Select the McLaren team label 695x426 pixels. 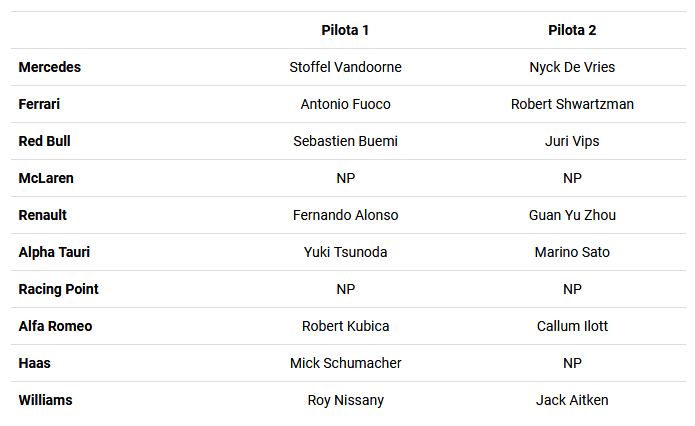[x=46, y=178]
